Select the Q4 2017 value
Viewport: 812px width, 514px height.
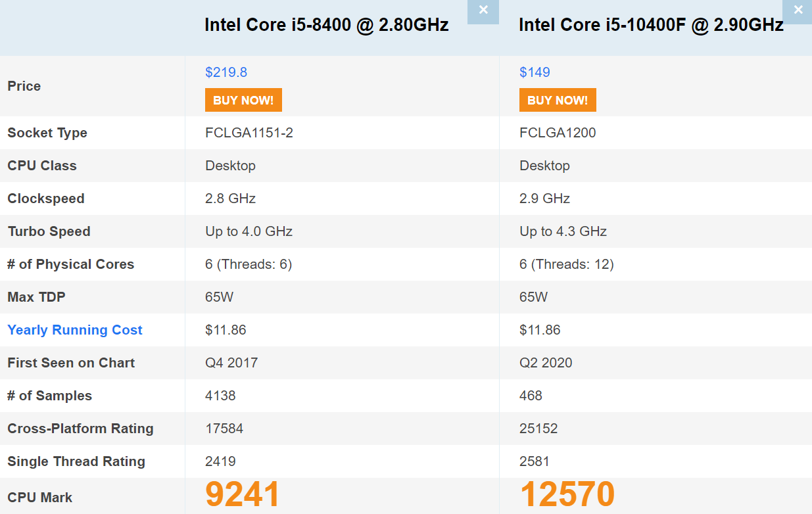pos(231,363)
